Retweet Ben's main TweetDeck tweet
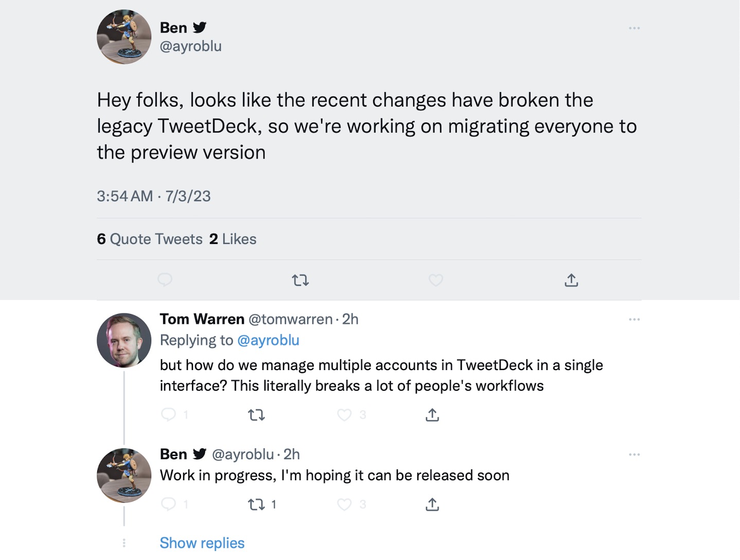Screen dimensions: 740x560 (x=301, y=280)
